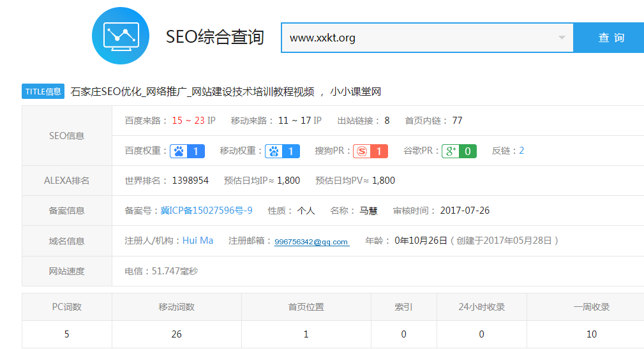Image resolution: width=644 pixels, height=349 pixels.
Task: Open the 冀ICP备15027596号-9 record link
Action: [x=207, y=211]
